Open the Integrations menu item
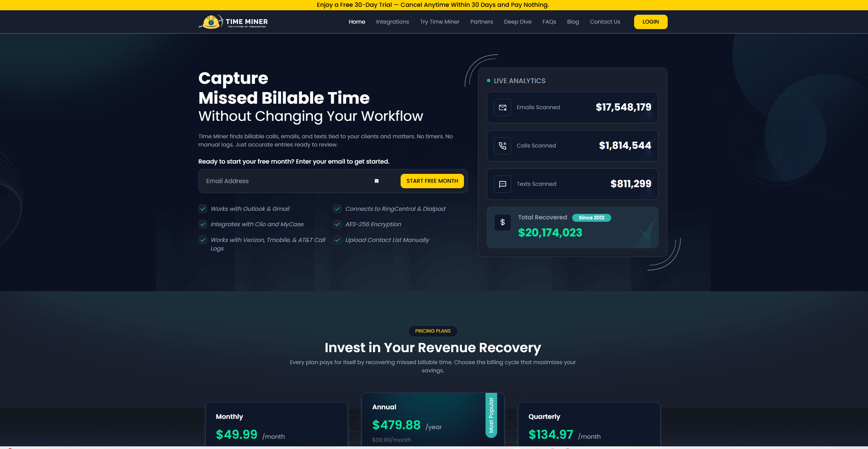 (x=392, y=22)
